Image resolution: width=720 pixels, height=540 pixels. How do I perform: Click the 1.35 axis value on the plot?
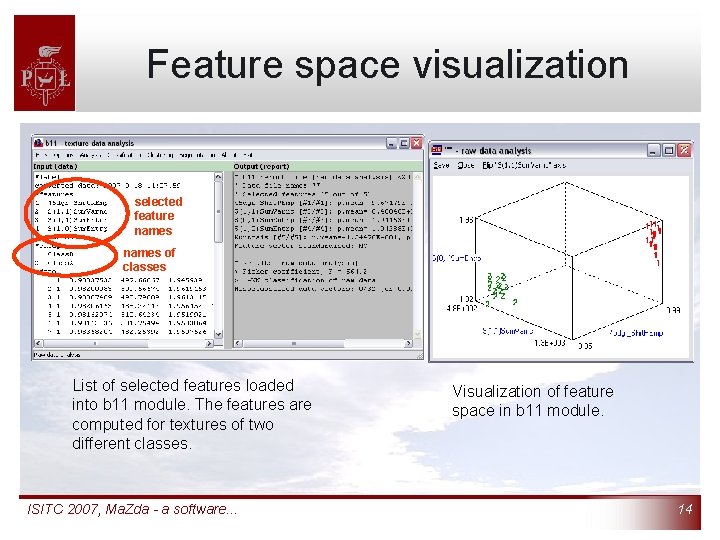point(466,220)
